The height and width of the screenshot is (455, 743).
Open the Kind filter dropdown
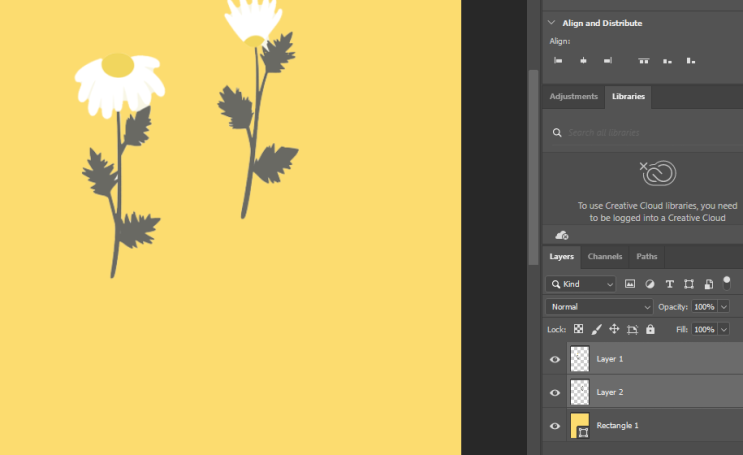[x=581, y=284]
